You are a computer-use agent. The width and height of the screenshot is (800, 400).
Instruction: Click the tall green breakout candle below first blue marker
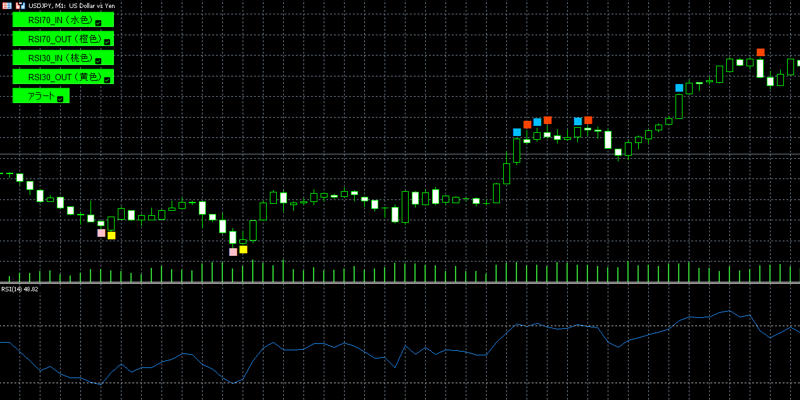[517, 150]
